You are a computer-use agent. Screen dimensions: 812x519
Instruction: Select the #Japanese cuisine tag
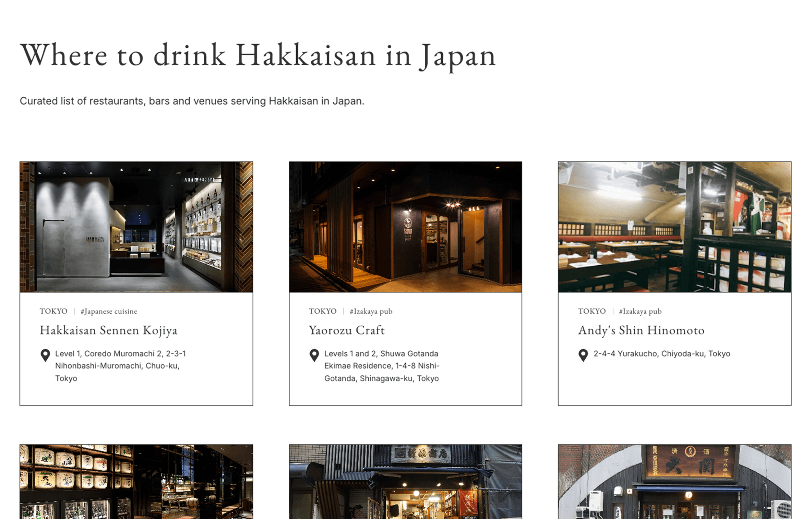click(x=109, y=311)
